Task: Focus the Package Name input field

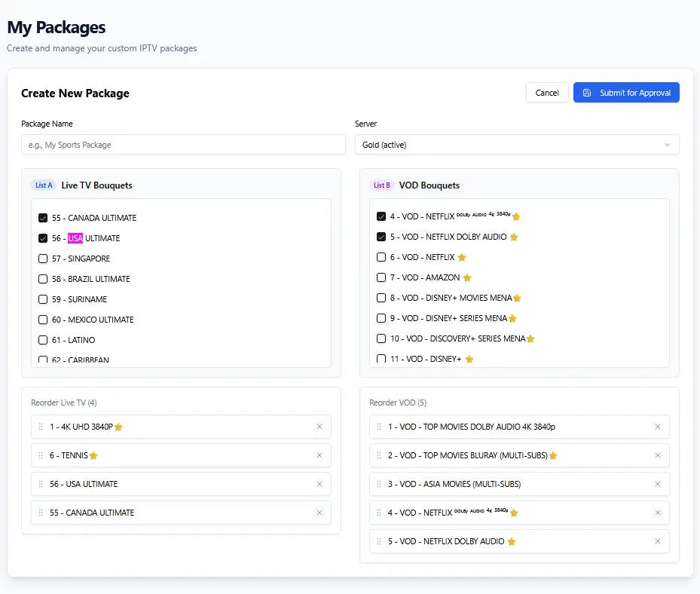Action: (x=183, y=145)
